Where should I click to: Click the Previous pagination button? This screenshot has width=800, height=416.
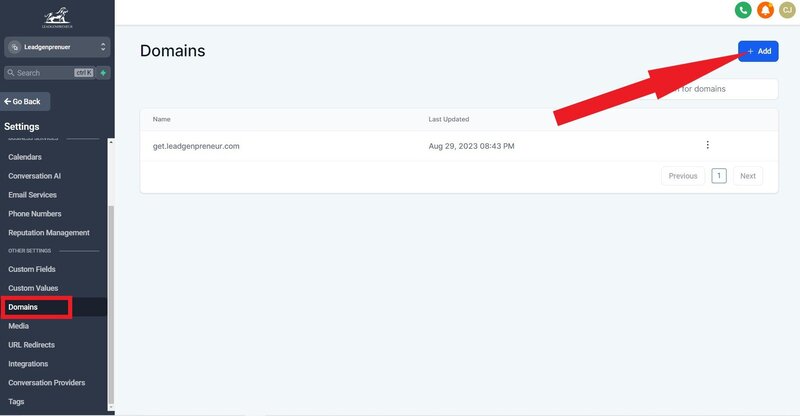(x=683, y=176)
